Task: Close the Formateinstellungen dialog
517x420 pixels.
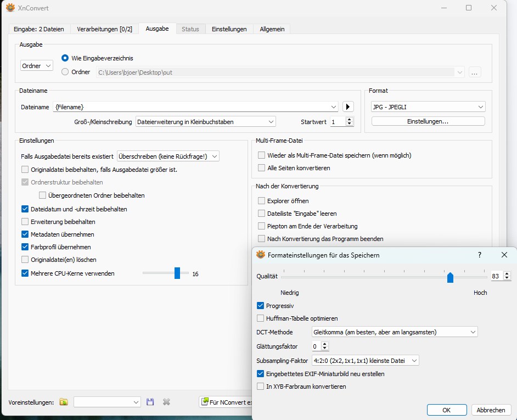Action: pos(504,255)
